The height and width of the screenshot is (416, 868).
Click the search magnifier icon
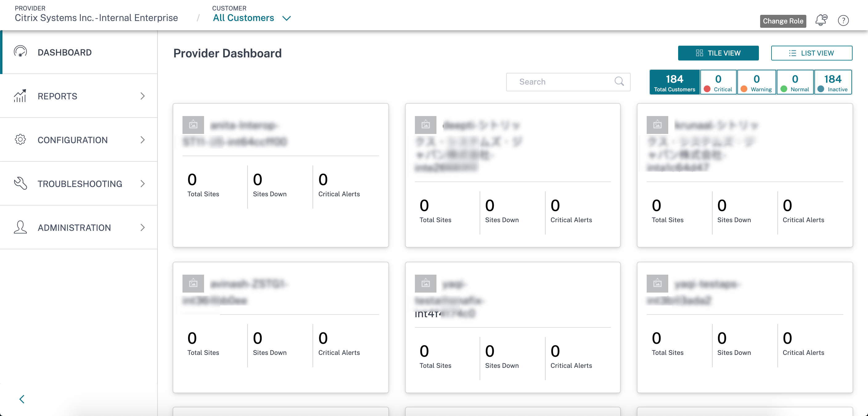coord(619,82)
